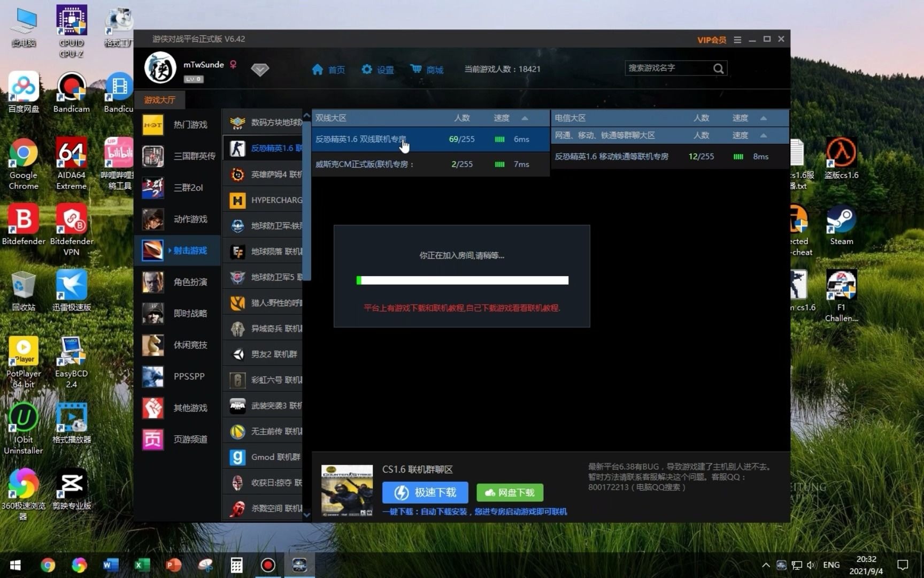Screen dimensions: 924x578
Task: Choose 无主前传 game icon
Action: [x=237, y=431]
